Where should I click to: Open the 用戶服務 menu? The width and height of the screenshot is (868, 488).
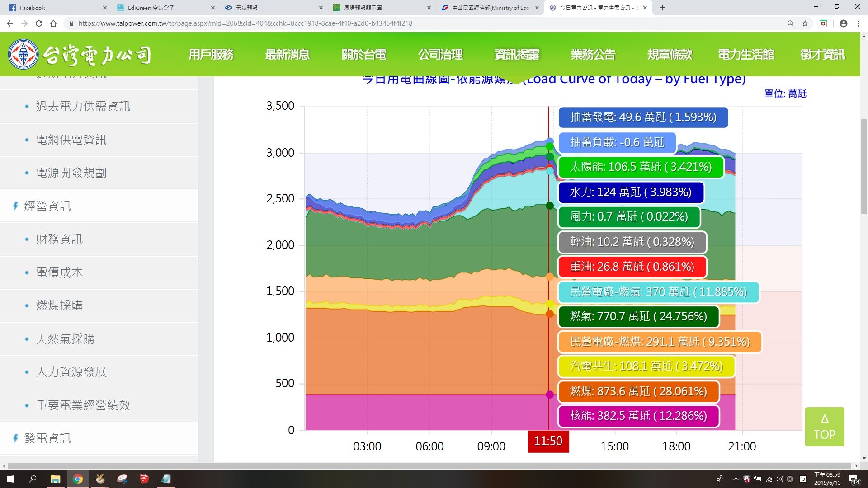211,54
